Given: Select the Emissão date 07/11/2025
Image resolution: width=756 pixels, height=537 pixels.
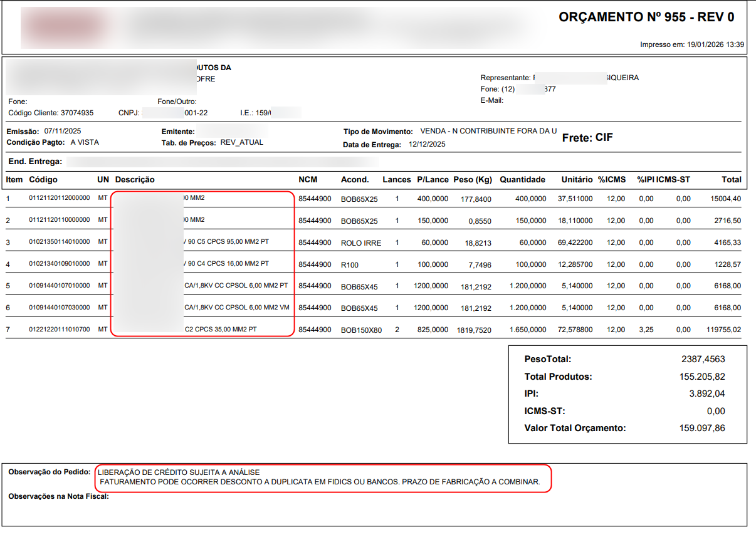Looking at the screenshot, I should coord(63,132).
